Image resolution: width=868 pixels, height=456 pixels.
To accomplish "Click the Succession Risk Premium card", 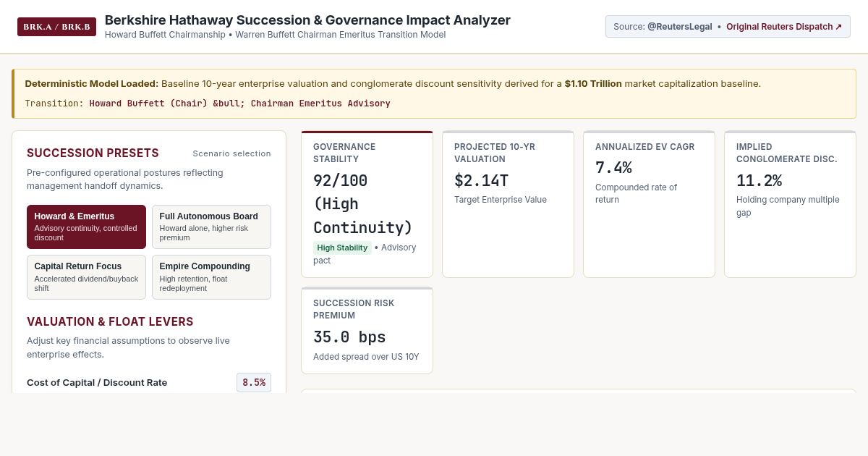I will [367, 331].
